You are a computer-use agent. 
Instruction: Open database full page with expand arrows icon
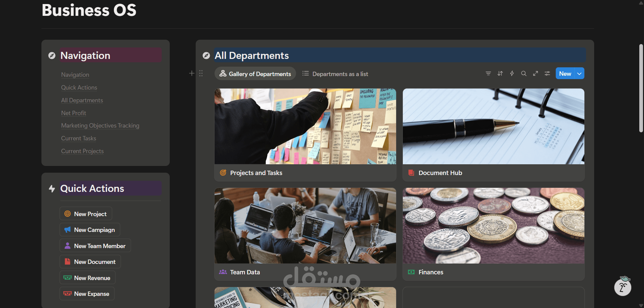click(x=536, y=73)
